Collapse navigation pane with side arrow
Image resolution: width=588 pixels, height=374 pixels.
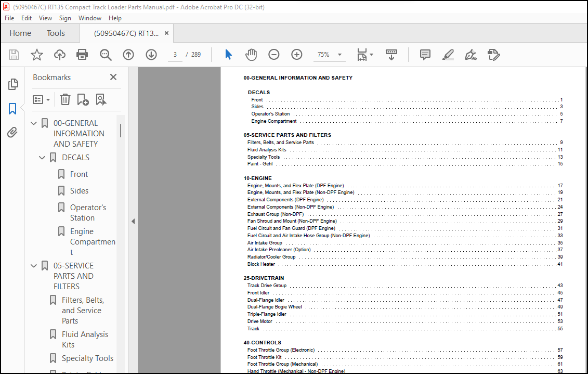point(133,221)
